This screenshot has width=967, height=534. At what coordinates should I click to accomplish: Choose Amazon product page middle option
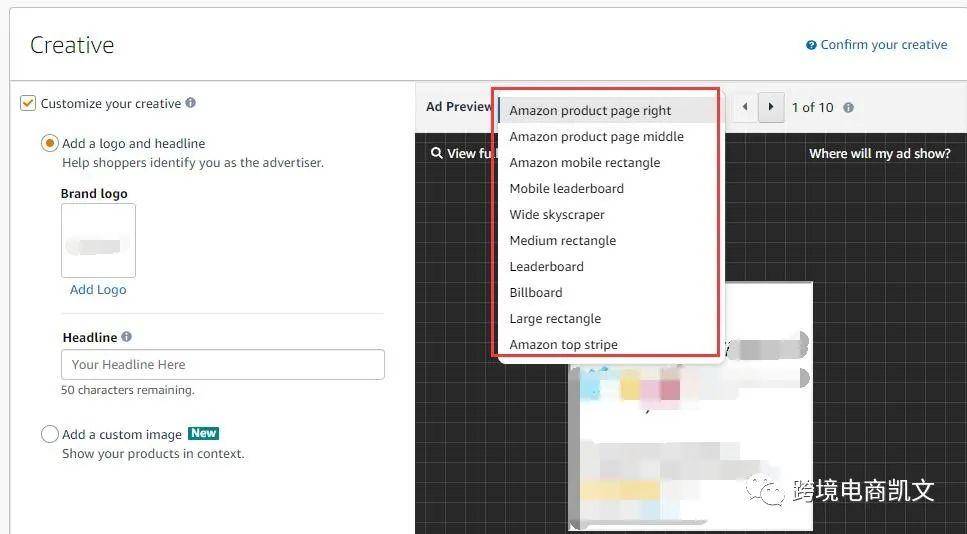[x=596, y=137]
